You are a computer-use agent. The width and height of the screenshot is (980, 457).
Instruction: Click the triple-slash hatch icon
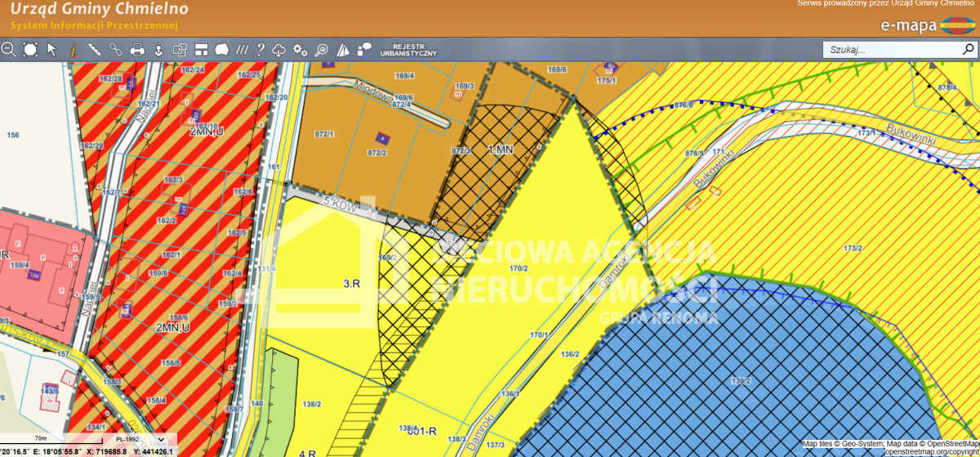pos(242,49)
